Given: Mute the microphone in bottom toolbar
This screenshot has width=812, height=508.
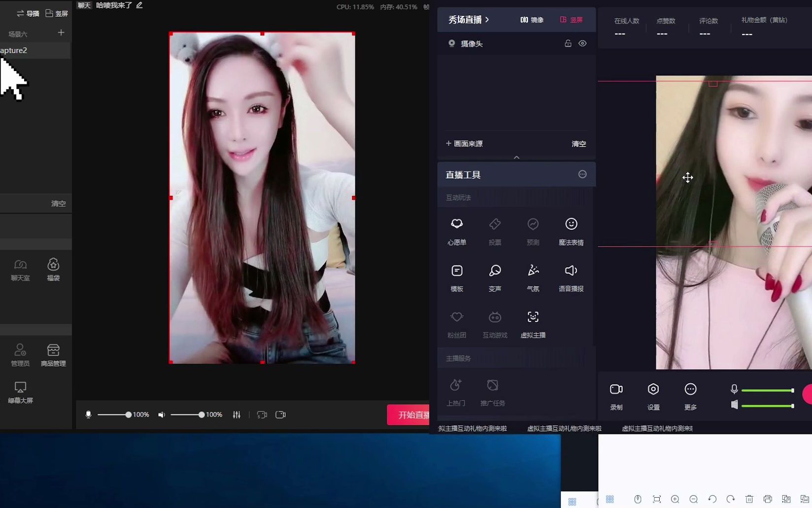Looking at the screenshot, I should (x=89, y=415).
